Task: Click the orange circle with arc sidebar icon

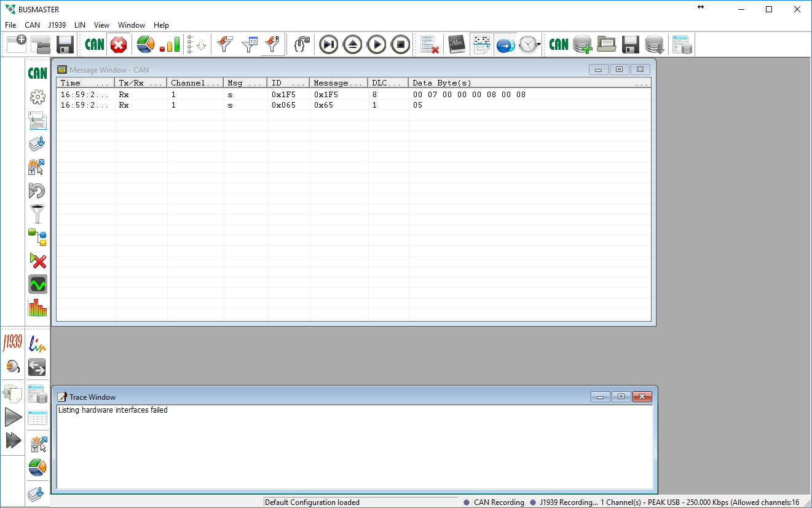Action: 13,367
